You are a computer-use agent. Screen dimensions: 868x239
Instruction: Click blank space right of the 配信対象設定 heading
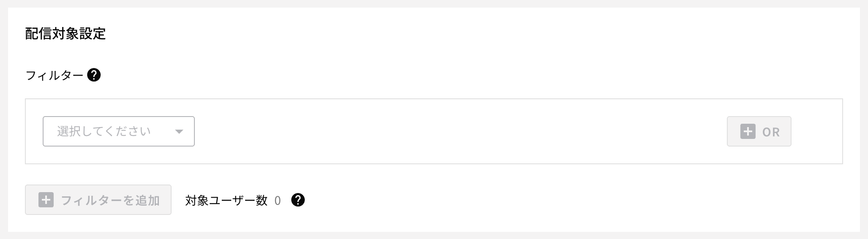click(423, 34)
